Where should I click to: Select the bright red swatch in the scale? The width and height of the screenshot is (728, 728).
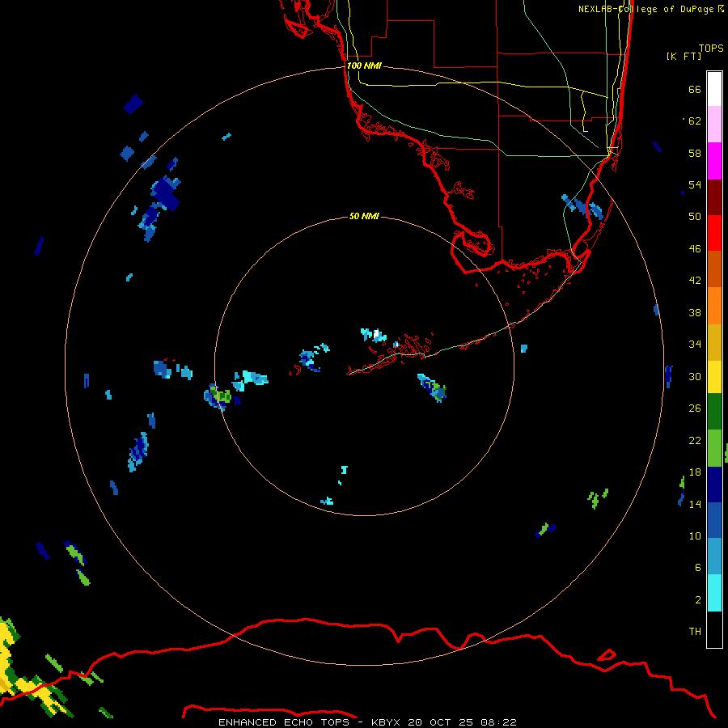tap(714, 233)
